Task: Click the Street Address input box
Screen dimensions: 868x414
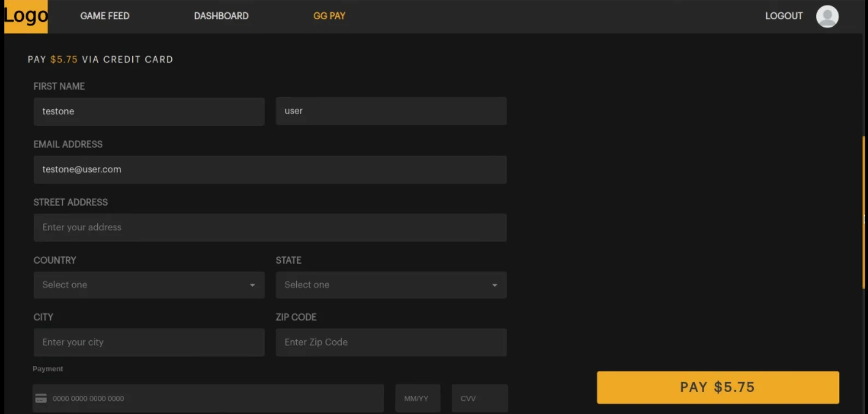Action: [x=270, y=228]
